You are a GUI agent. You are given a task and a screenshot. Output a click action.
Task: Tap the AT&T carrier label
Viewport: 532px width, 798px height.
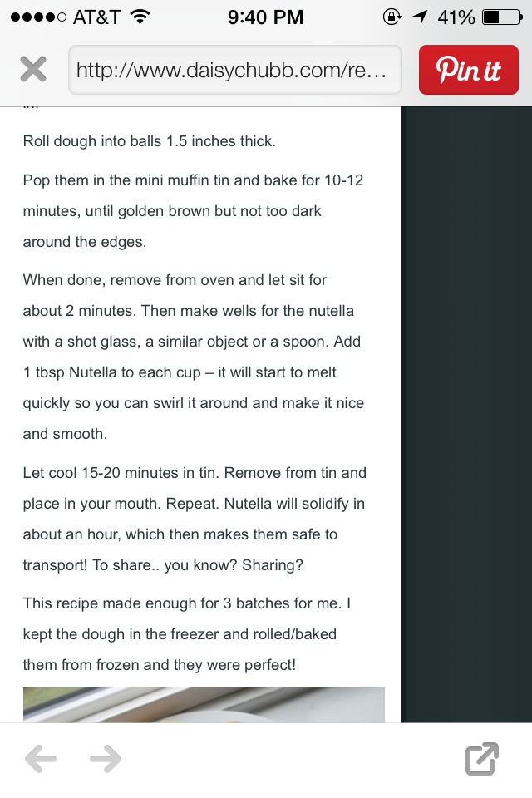[96, 17]
